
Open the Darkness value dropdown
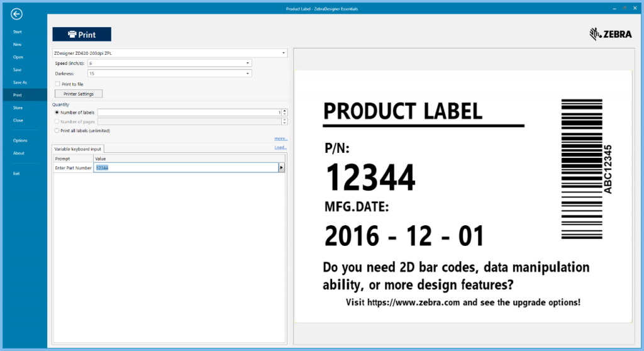coord(248,74)
